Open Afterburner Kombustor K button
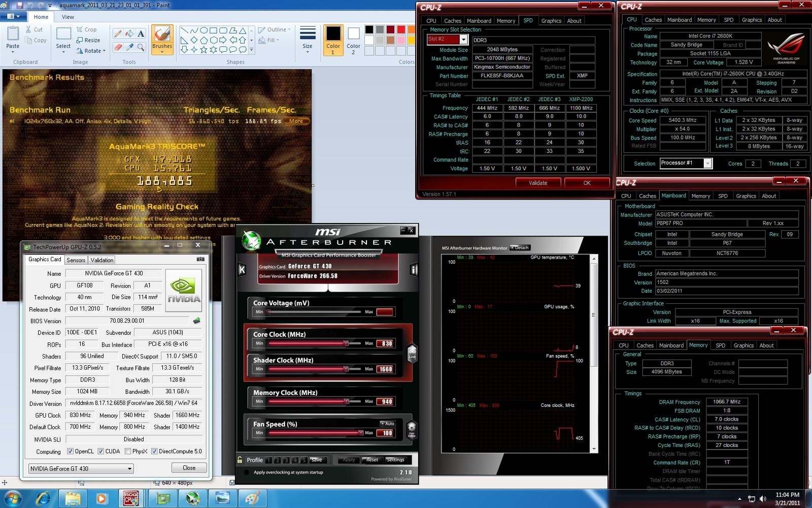The height and width of the screenshot is (508, 812). [x=242, y=270]
